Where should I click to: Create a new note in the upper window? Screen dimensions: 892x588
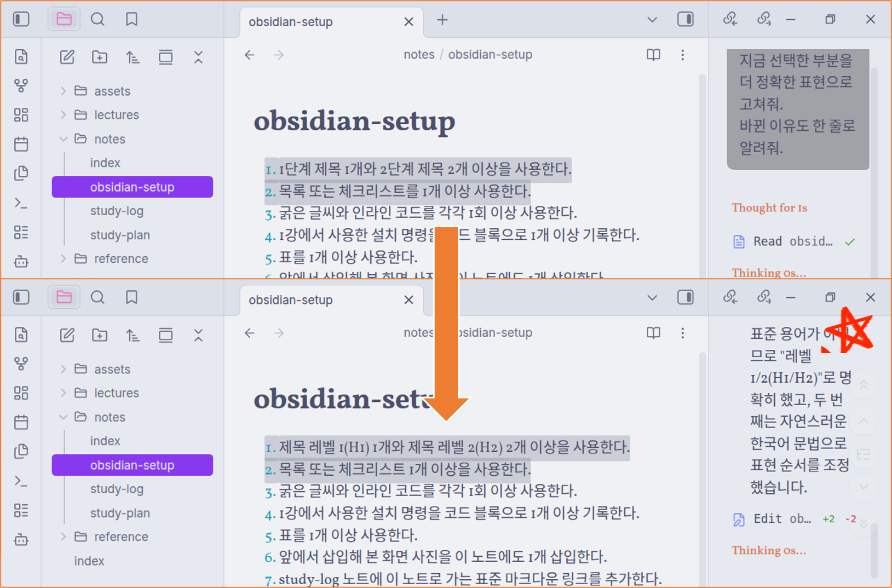coord(67,57)
